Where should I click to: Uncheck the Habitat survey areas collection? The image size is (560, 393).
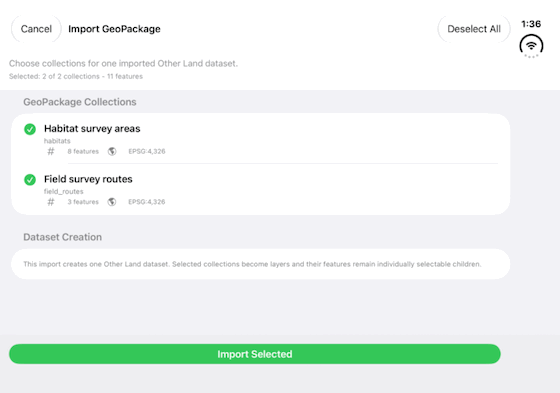pyautogui.click(x=30, y=129)
